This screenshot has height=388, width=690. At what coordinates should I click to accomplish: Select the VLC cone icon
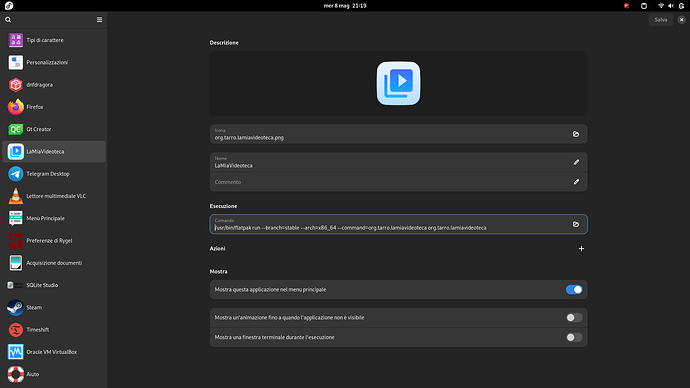[x=16, y=196]
